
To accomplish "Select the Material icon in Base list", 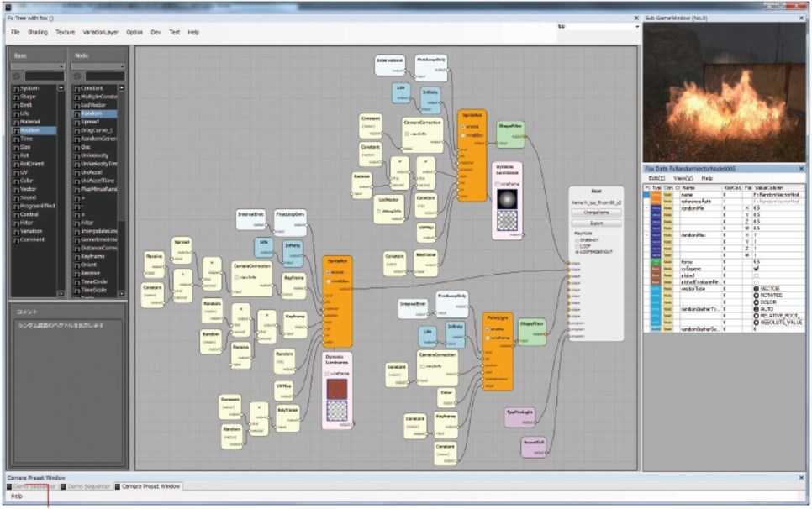I will pos(16,122).
